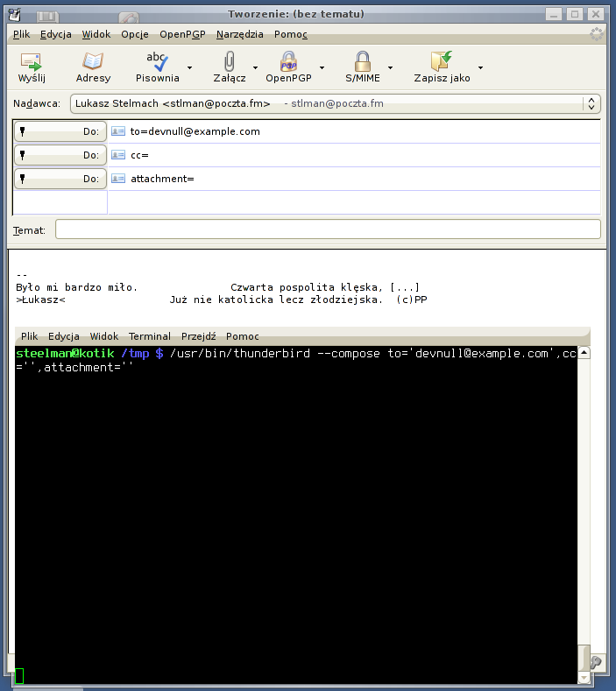Open the Pomoc menu in Thunderbird

pyautogui.click(x=291, y=34)
